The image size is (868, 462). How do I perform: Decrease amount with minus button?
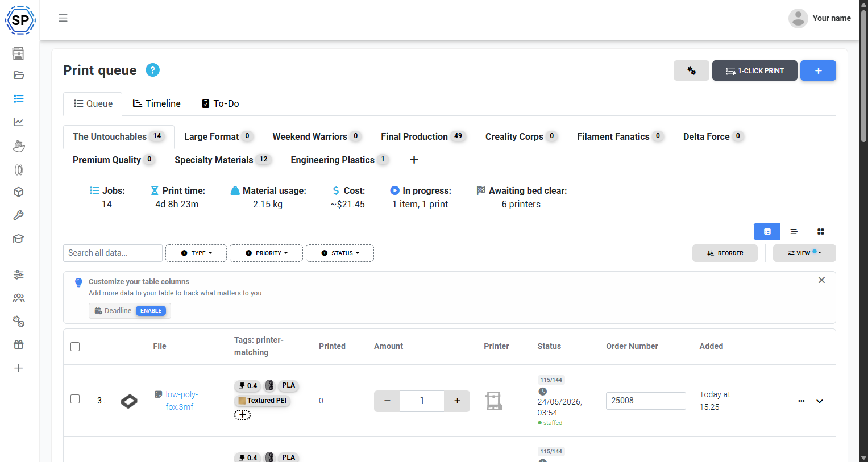pyautogui.click(x=387, y=401)
